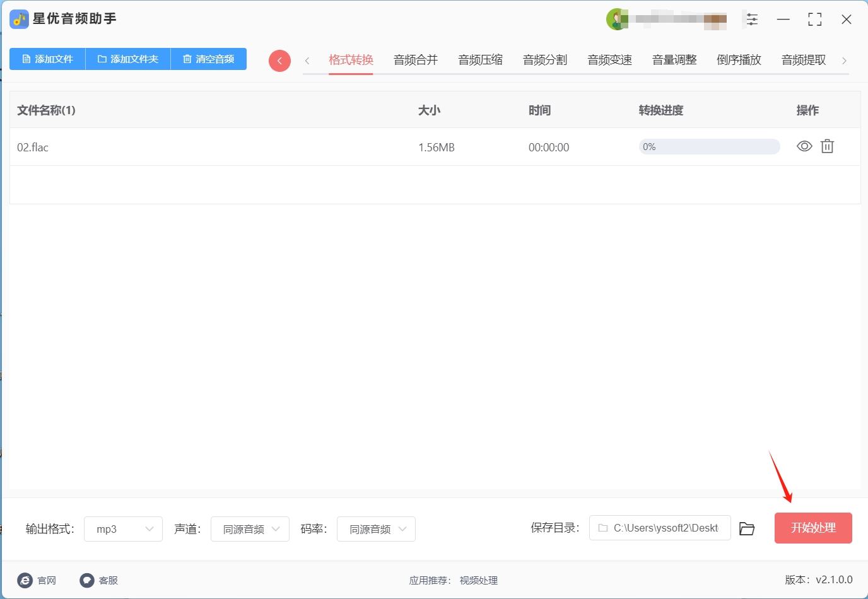This screenshot has height=599, width=868.
Task: Click the 02.flac file name
Action: [33, 147]
